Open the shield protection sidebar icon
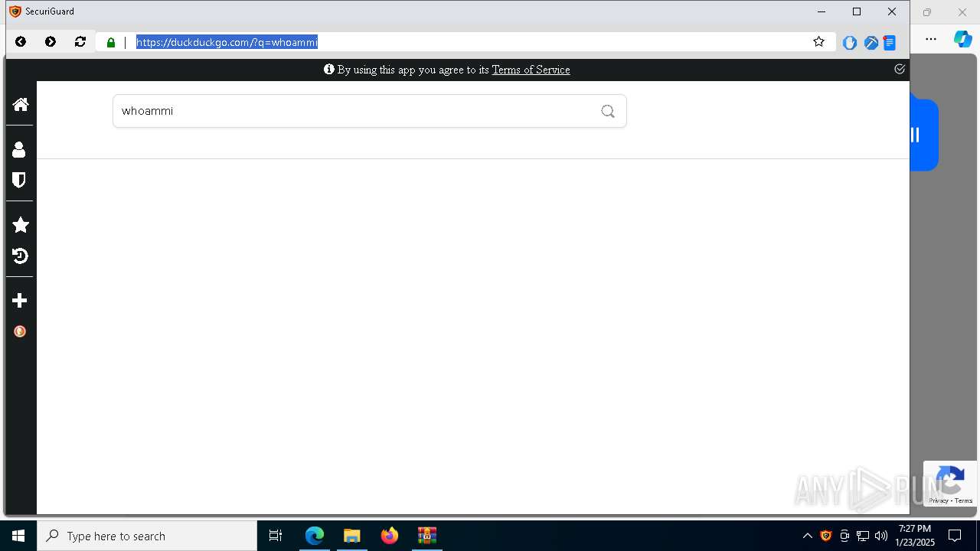This screenshot has width=980, height=551. tap(19, 180)
